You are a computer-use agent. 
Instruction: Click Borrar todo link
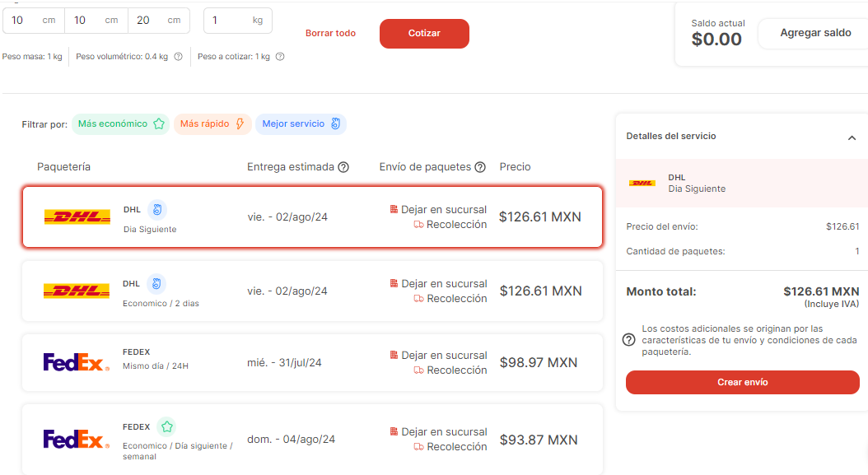point(330,33)
